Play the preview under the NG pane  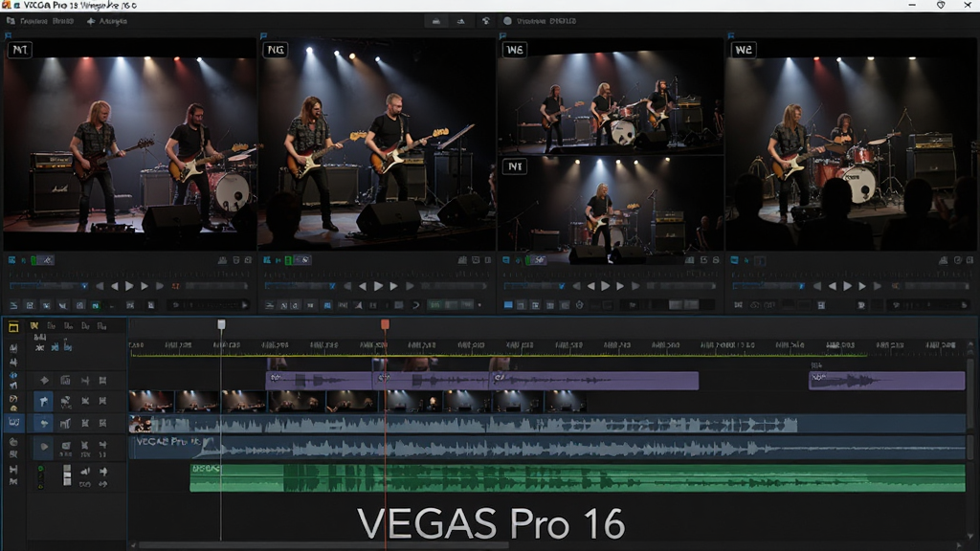coord(378,286)
